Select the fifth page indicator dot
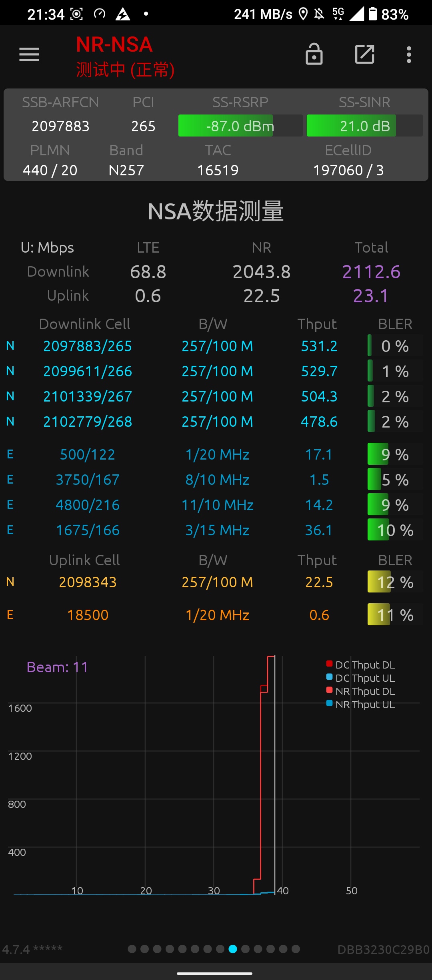This screenshot has width=432, height=980. tap(182, 949)
